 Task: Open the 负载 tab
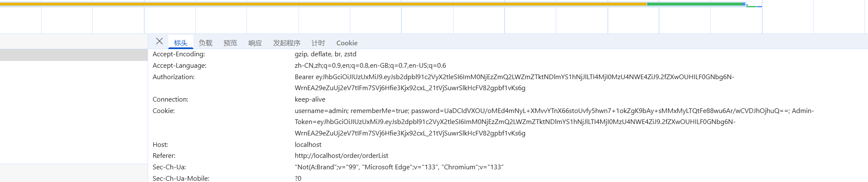point(206,43)
